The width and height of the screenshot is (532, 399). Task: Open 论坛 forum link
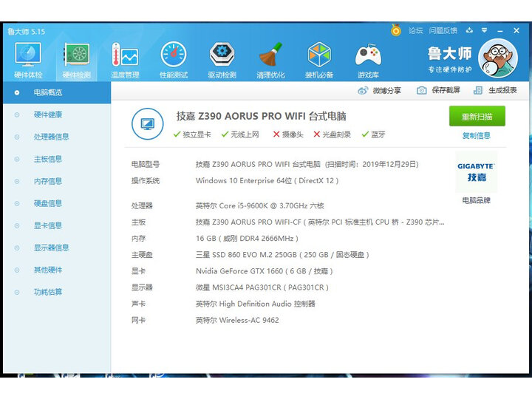point(415,31)
